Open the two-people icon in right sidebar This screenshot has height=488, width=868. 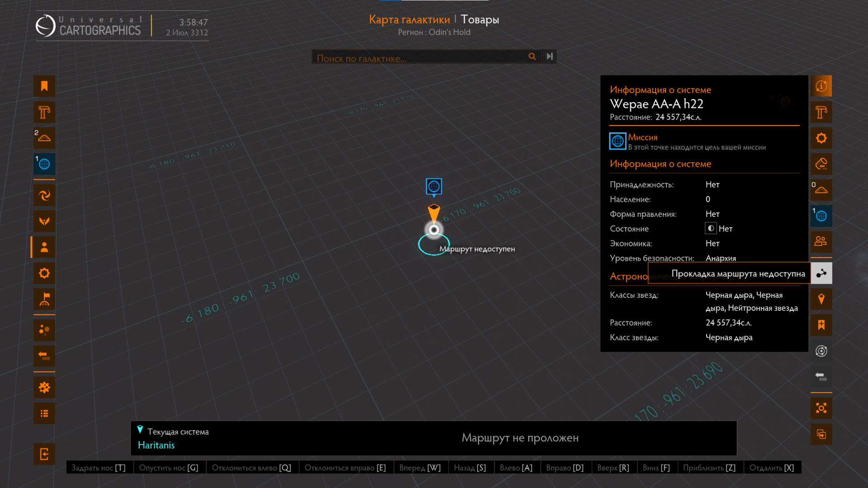[821, 241]
